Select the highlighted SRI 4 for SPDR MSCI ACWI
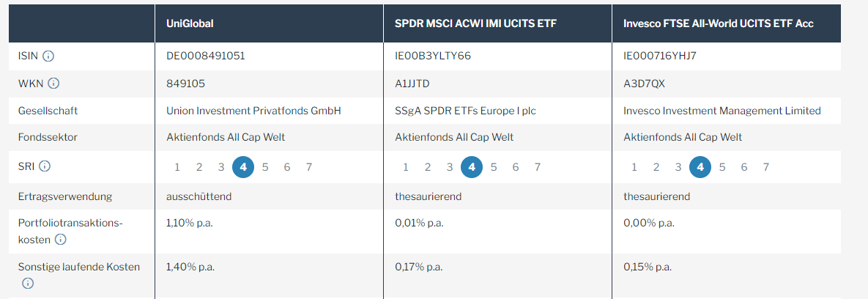The width and height of the screenshot is (868, 299). pyautogui.click(x=472, y=167)
